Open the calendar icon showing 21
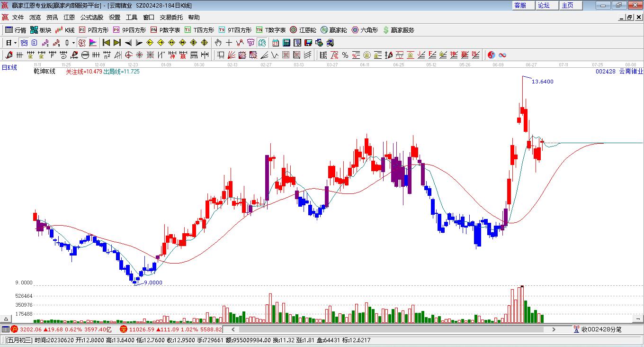Image resolution: width=644 pixels, height=347 pixels. click(x=275, y=43)
